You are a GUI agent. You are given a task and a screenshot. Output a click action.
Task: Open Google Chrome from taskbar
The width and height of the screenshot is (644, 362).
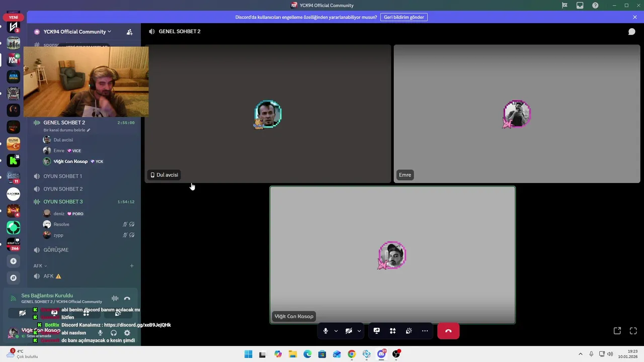point(352,354)
